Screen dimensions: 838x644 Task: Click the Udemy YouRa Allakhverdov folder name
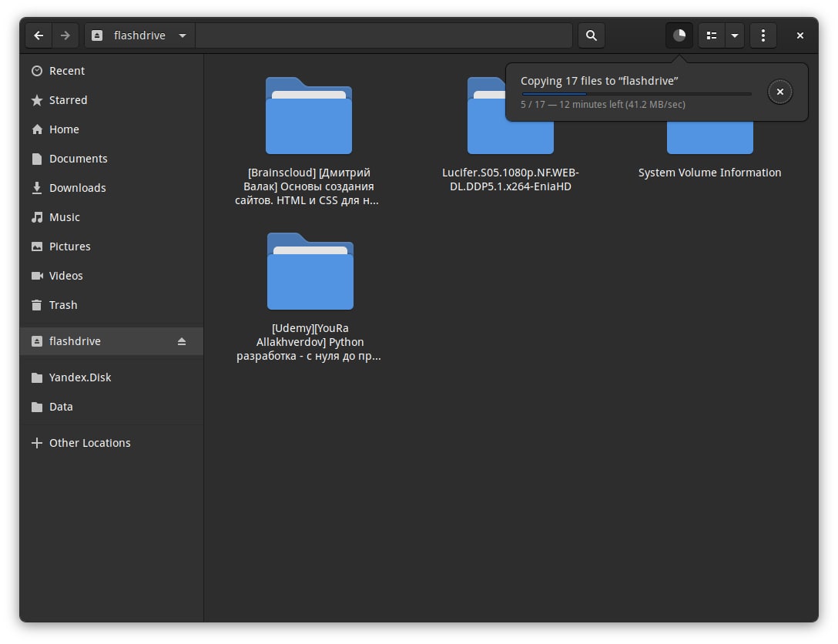tap(309, 342)
